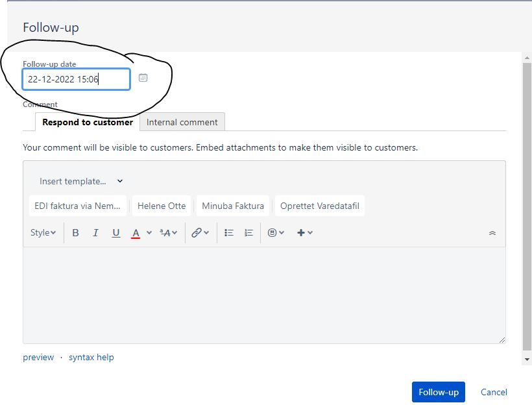Click the scrollbar down arrow
The image size is (532, 416).
[x=527, y=360]
